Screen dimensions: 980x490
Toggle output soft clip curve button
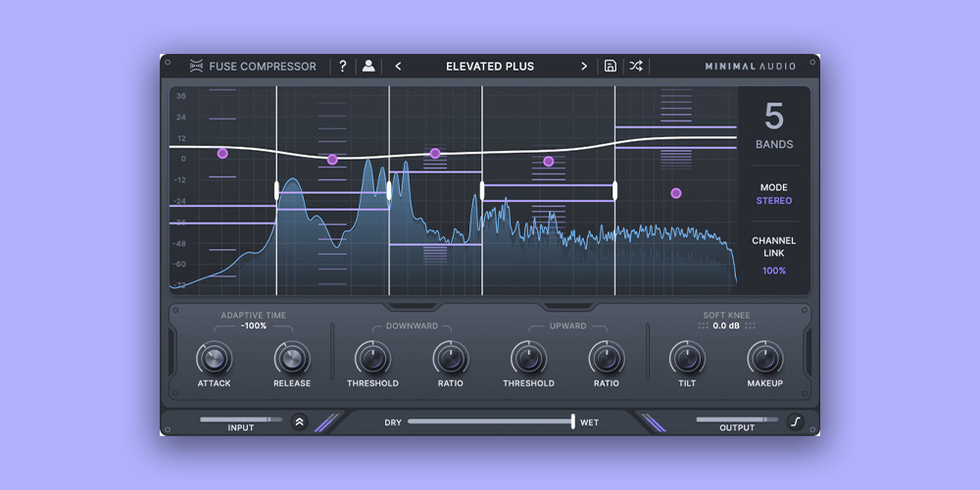[796, 421]
